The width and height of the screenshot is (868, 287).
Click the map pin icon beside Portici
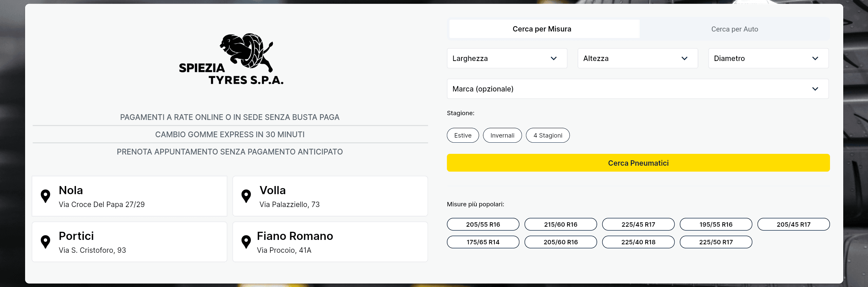pos(45,242)
